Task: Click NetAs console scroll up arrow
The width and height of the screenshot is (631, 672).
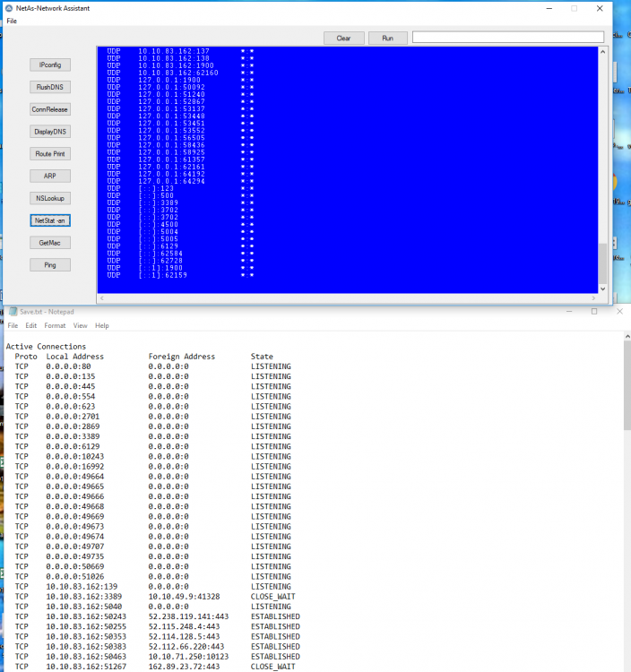Action: pyautogui.click(x=602, y=52)
